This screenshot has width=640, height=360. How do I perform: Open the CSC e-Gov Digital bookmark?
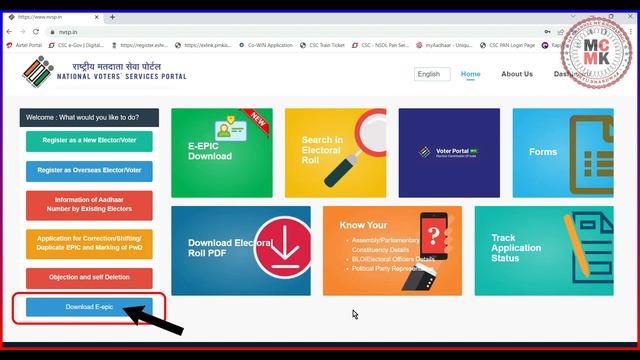[76, 45]
